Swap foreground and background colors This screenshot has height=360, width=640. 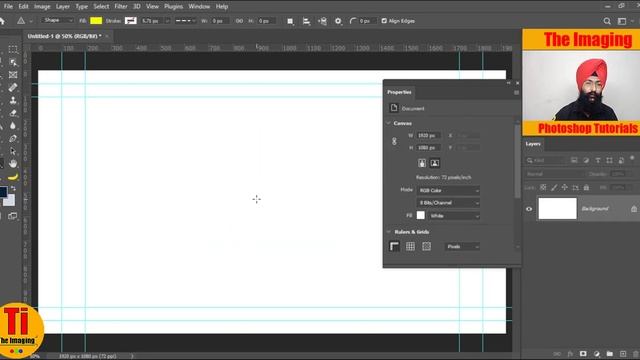click(x=13, y=189)
